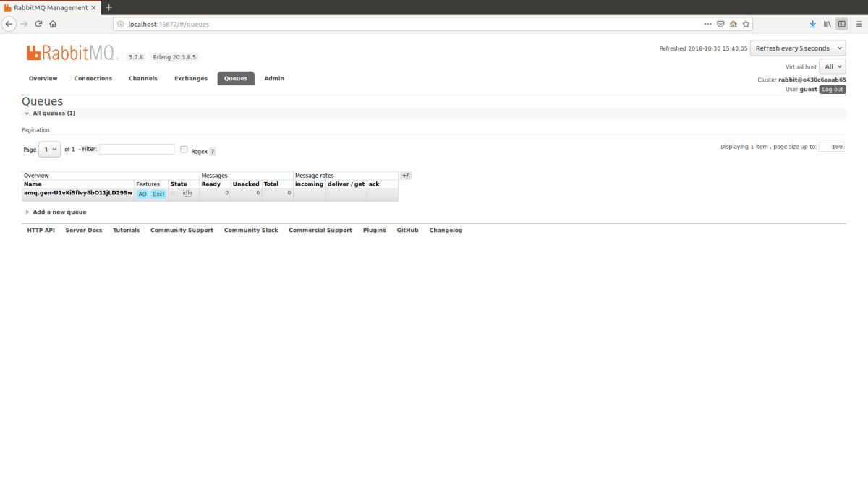Toggle table columns with +/- button
The height and width of the screenshot is (477, 868).
pos(406,176)
